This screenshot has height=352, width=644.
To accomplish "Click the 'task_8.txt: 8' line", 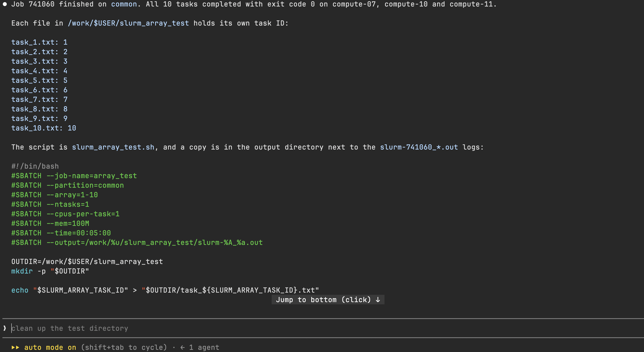I will pos(39,109).
